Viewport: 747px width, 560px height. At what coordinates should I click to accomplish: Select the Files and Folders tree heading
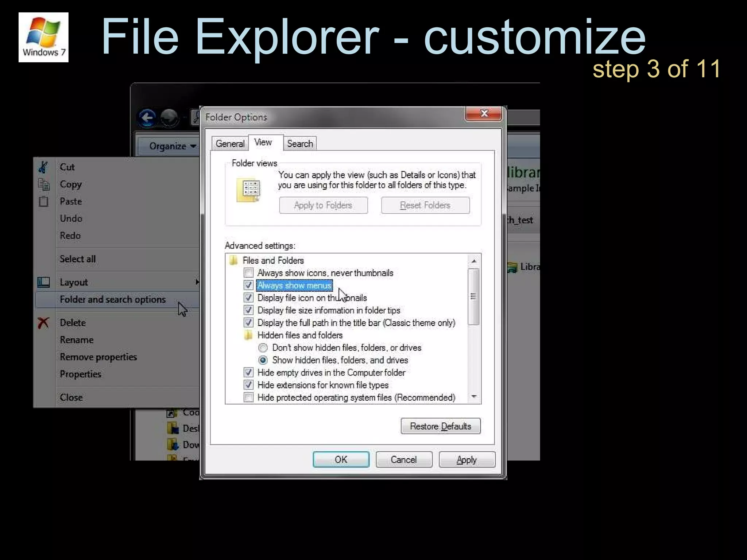[273, 260]
